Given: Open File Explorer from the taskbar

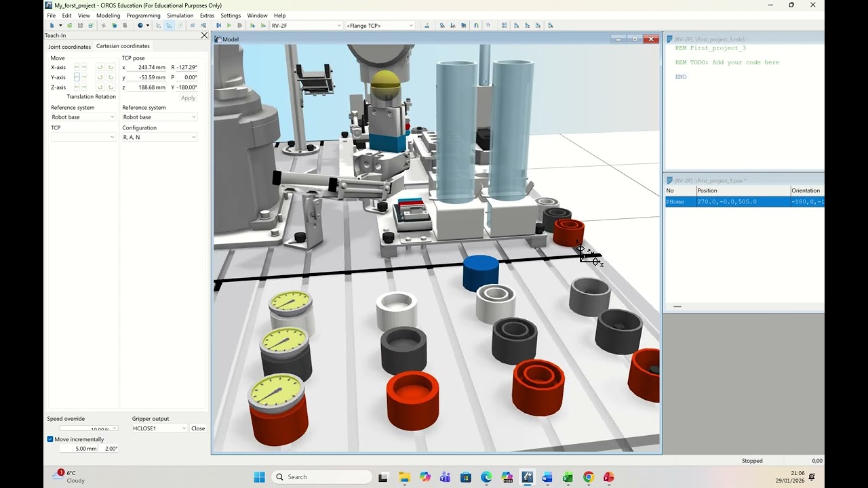Looking at the screenshot, I should pos(404,477).
